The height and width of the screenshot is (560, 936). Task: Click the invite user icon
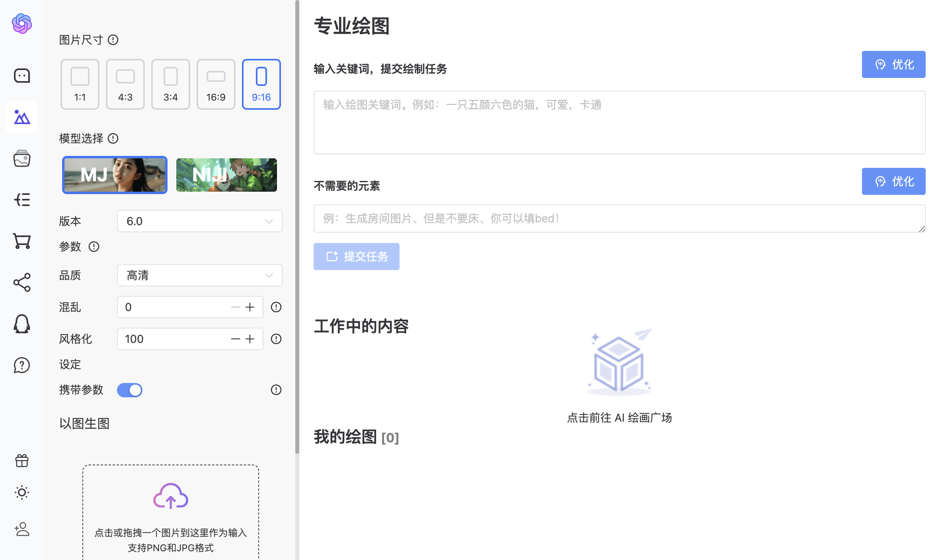pos(22,529)
